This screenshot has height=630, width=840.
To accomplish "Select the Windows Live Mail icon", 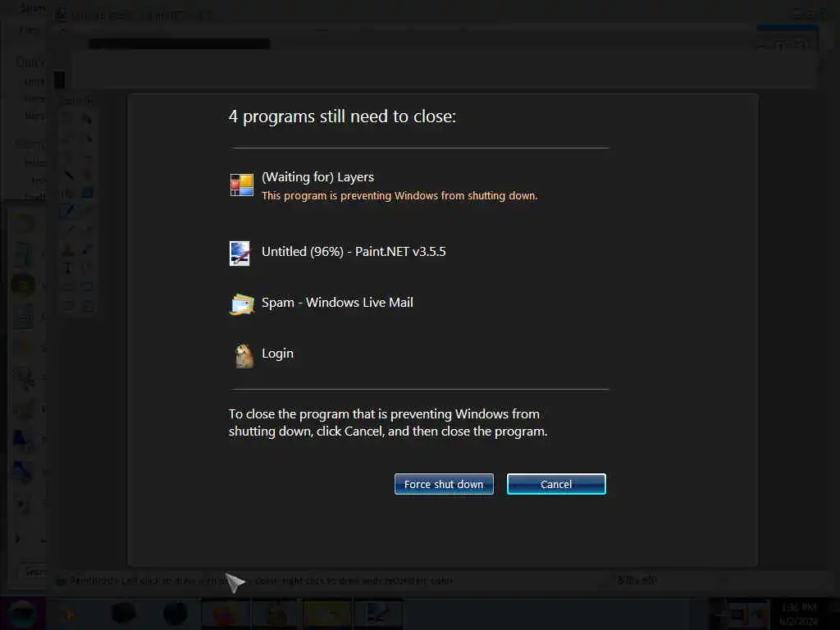I will tap(242, 304).
